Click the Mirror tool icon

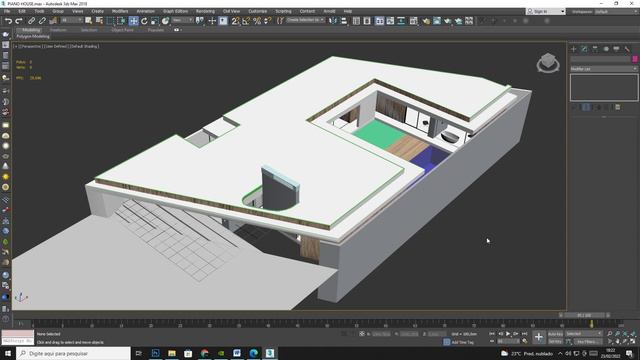click(x=333, y=21)
